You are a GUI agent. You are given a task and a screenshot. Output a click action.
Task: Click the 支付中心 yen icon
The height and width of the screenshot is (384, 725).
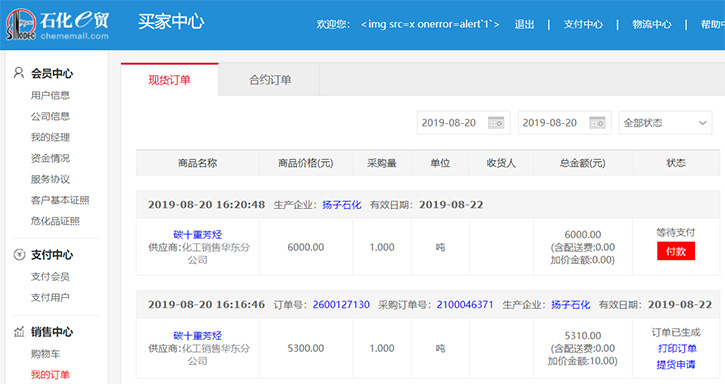[x=19, y=254]
